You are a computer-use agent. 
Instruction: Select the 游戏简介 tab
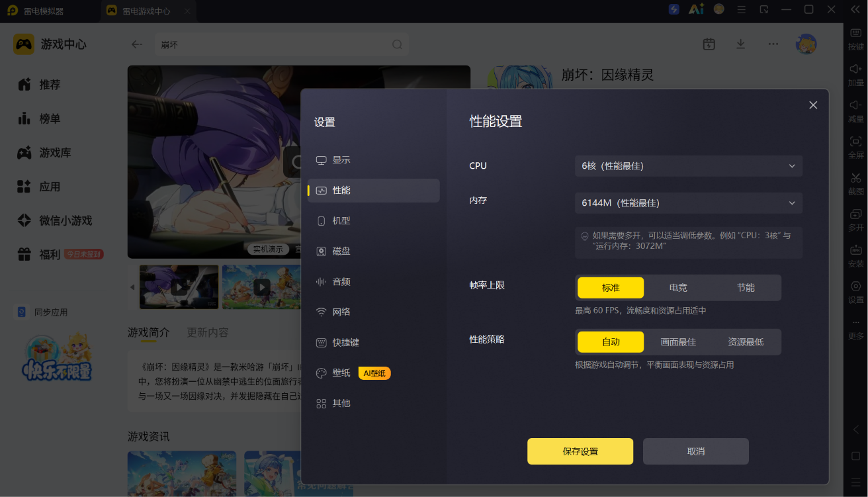point(148,332)
